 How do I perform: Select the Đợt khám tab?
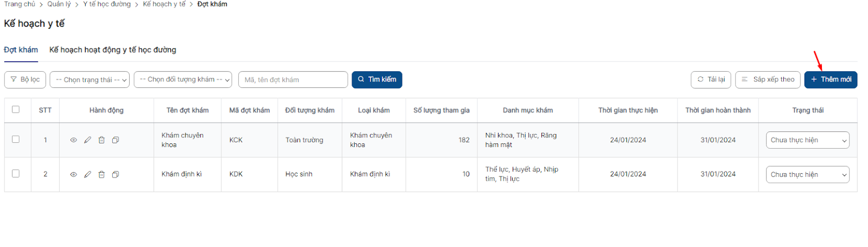pos(21,50)
